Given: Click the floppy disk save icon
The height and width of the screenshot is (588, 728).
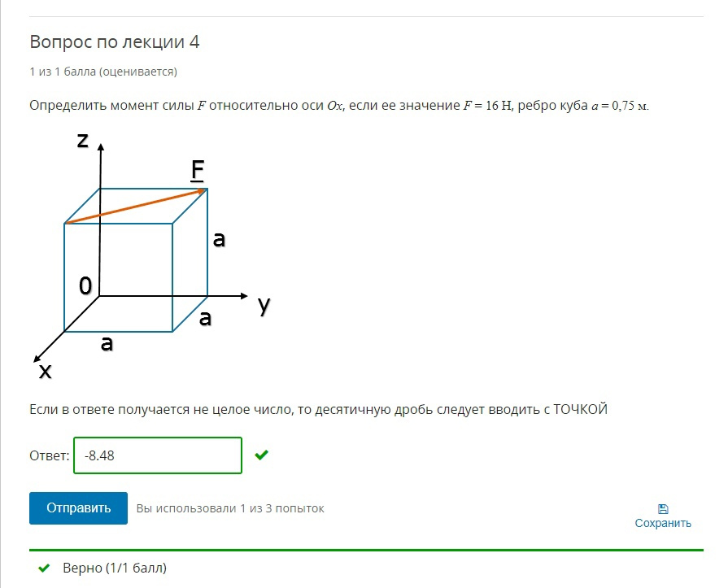Looking at the screenshot, I should point(663,508).
